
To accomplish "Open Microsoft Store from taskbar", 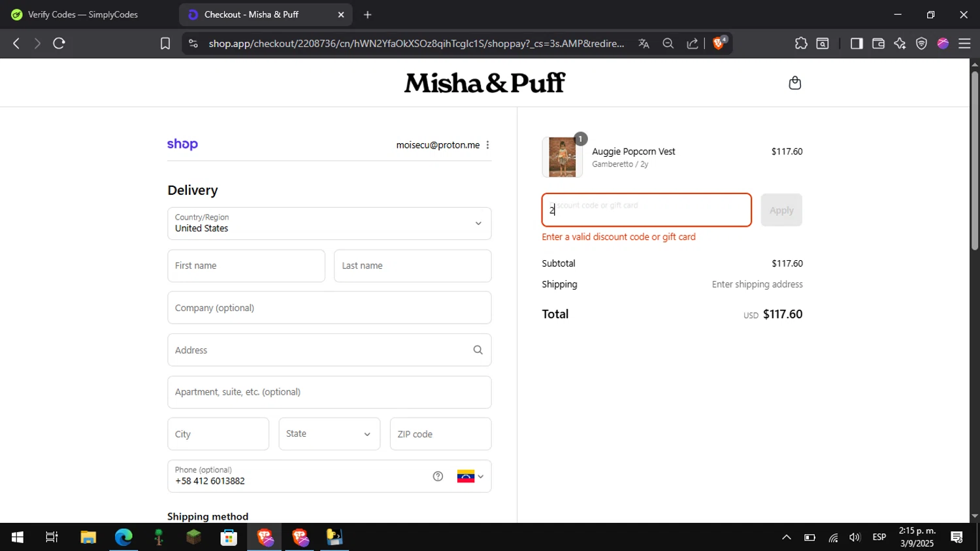I will coord(229,537).
